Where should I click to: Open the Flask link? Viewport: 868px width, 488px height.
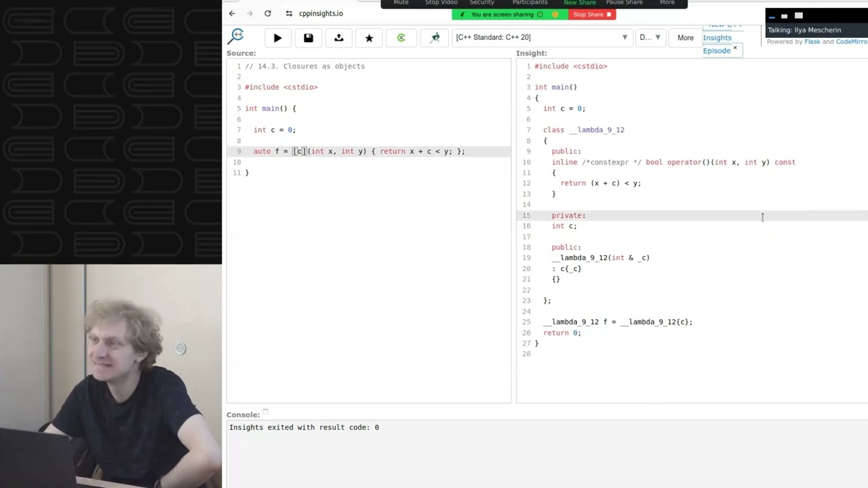click(x=812, y=42)
